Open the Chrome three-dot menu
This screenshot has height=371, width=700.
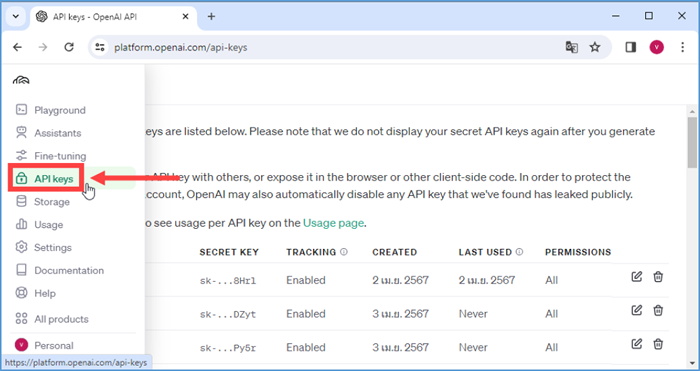(682, 47)
